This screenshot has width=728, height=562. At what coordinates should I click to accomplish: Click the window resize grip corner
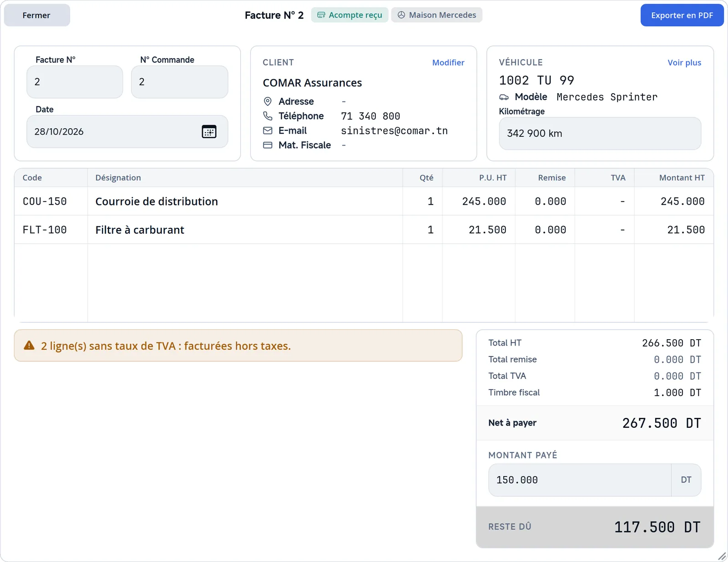click(722, 556)
